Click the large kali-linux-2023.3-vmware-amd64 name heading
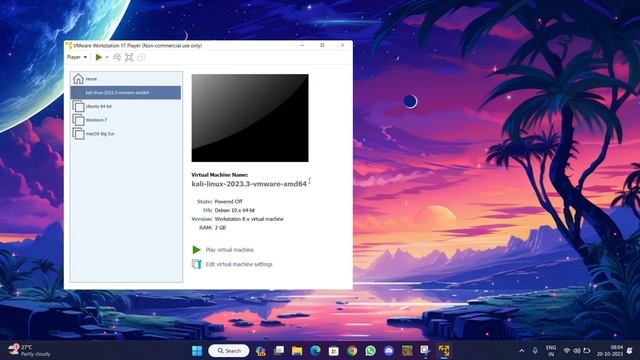This screenshot has width=640, height=360. pos(249,184)
